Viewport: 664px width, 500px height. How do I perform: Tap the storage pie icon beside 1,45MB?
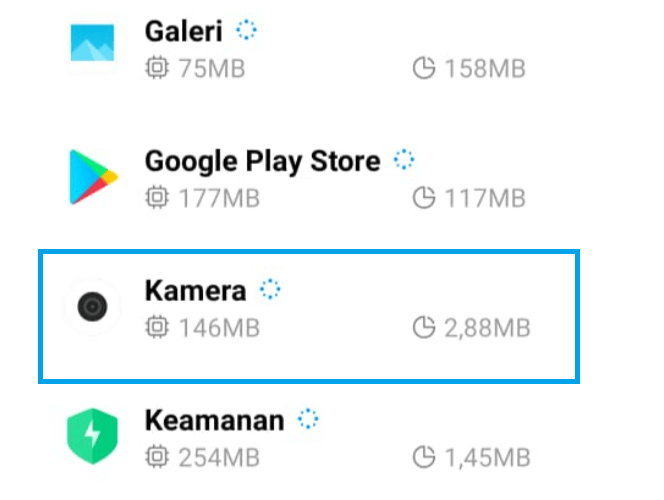(424, 457)
